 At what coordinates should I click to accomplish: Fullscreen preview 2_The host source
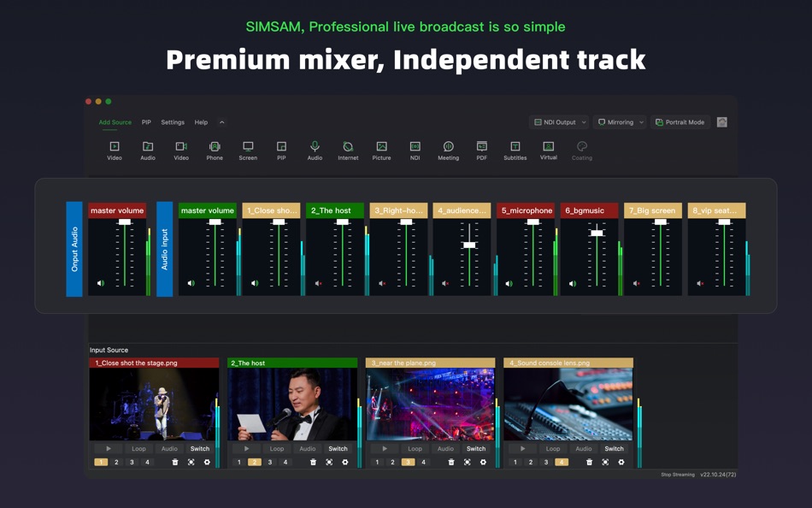pyautogui.click(x=329, y=462)
